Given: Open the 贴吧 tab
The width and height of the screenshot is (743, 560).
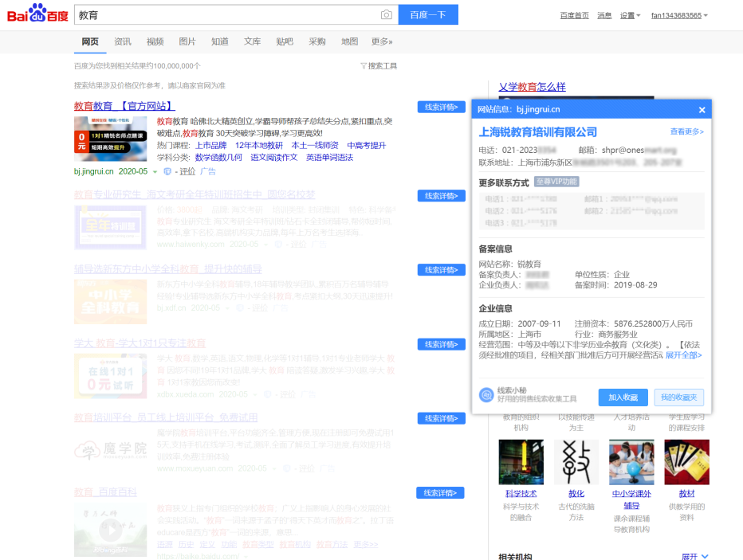Looking at the screenshot, I should 285,41.
